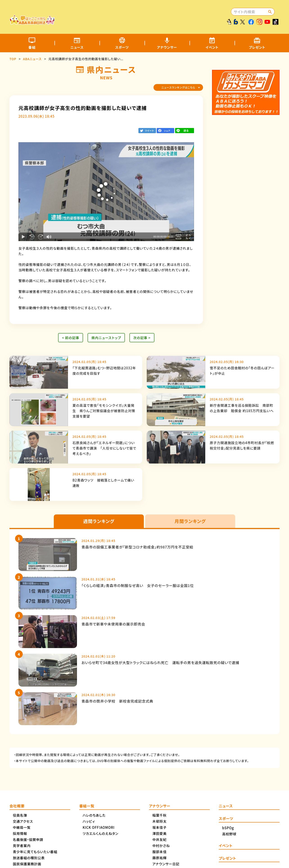The height and width of the screenshot is (868, 289).
Task: Mute the video volume icon
Action: [49, 237]
